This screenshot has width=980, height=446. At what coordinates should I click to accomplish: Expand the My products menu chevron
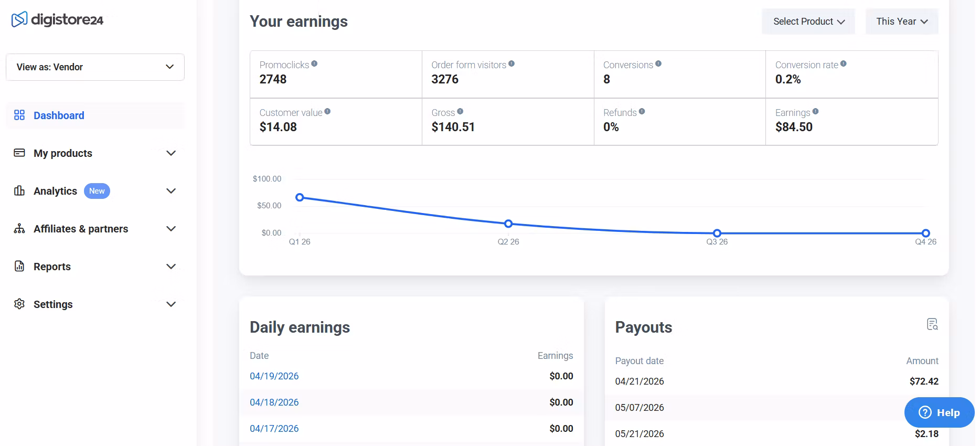click(171, 153)
